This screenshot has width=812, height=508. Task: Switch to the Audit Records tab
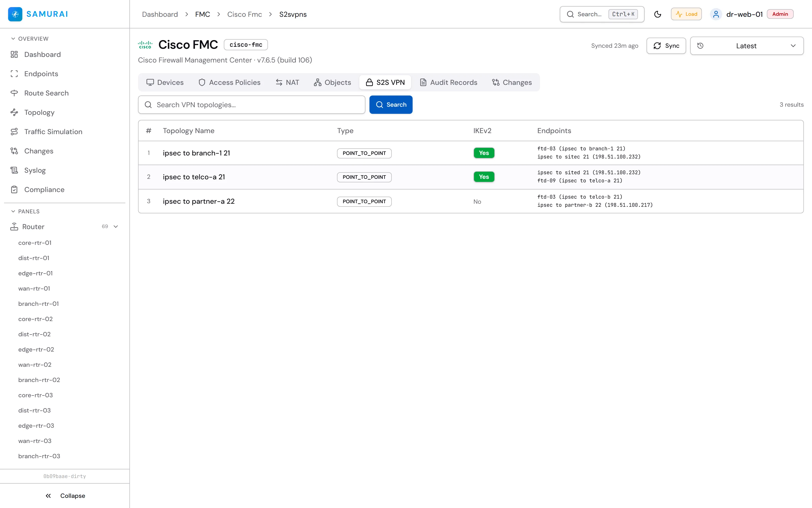[449, 82]
